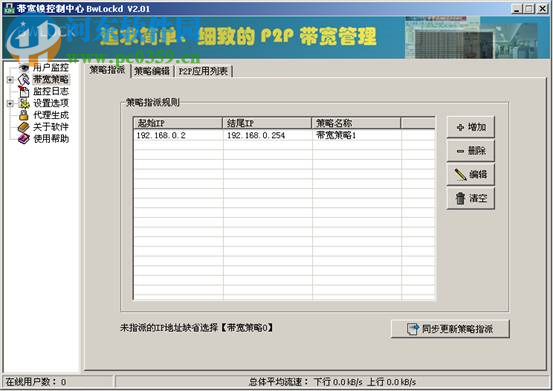Viewport: 553px width, 391px height.
Task: Click the eye icon beside 用户监控
Action: (24, 67)
